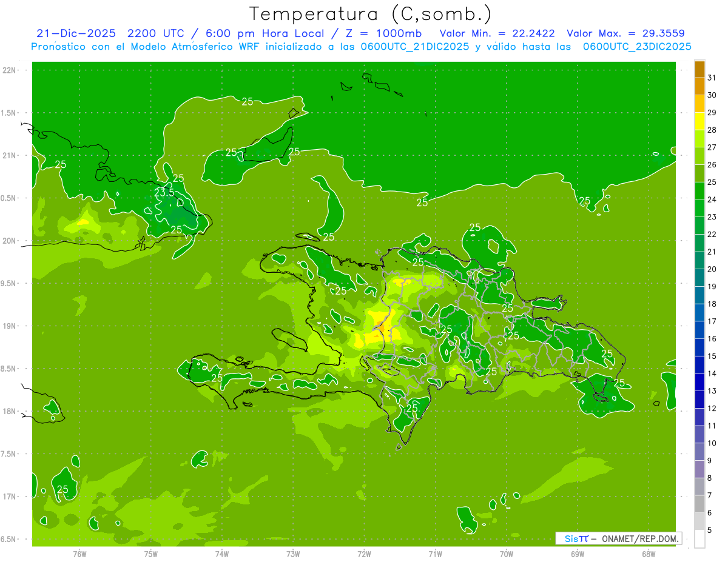The height and width of the screenshot is (562, 728).
Task: Click the '75W' longitude axis label
Action: pos(151,554)
